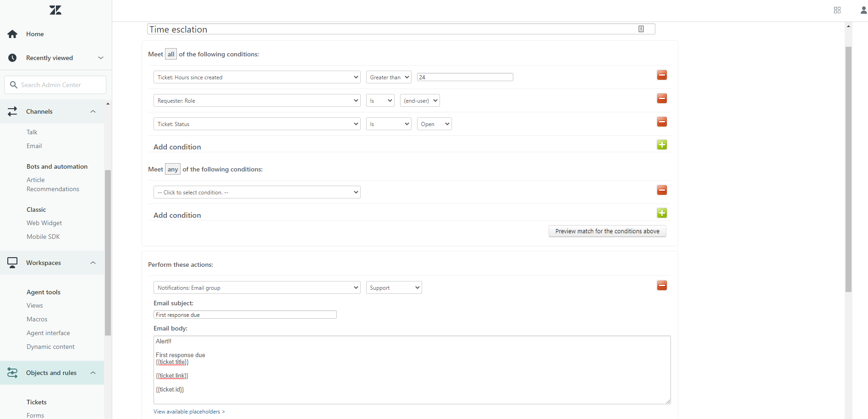Click Preview match for the conditions above
The image size is (868, 419).
[x=607, y=231]
